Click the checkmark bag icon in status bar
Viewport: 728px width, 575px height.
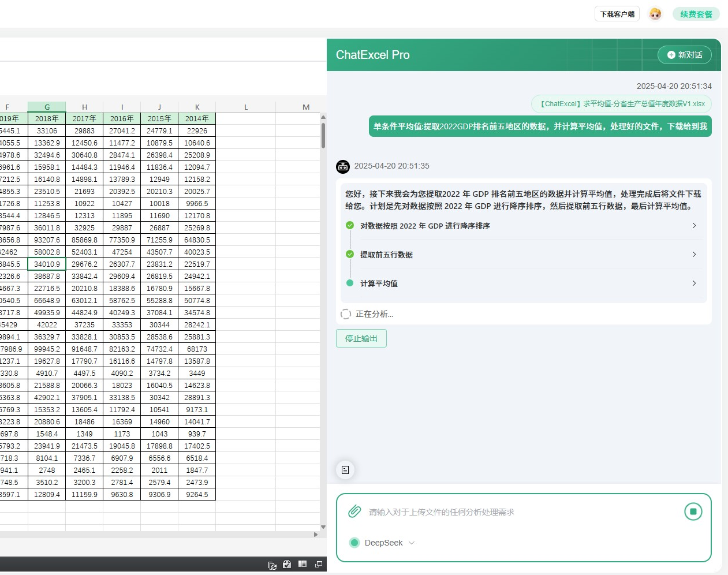tap(287, 565)
